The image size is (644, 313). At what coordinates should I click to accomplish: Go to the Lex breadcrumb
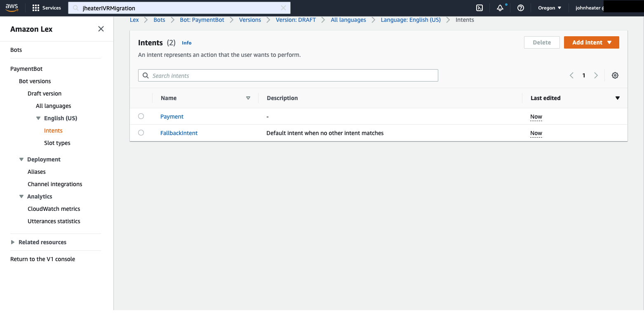(x=134, y=20)
